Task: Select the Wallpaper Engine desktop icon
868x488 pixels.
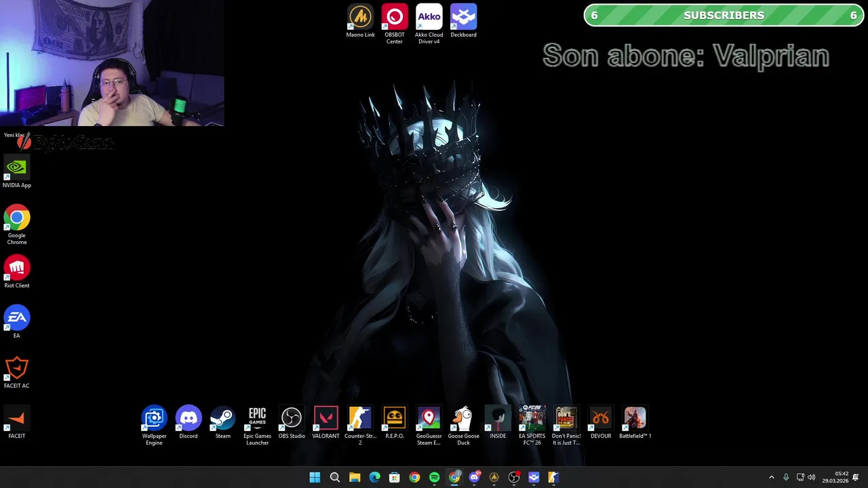Action: click(x=154, y=426)
